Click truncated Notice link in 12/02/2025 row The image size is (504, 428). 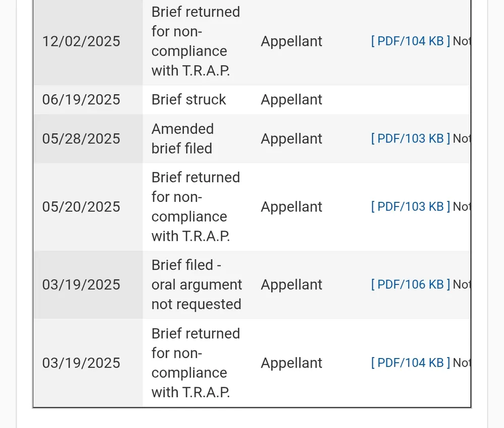point(461,41)
